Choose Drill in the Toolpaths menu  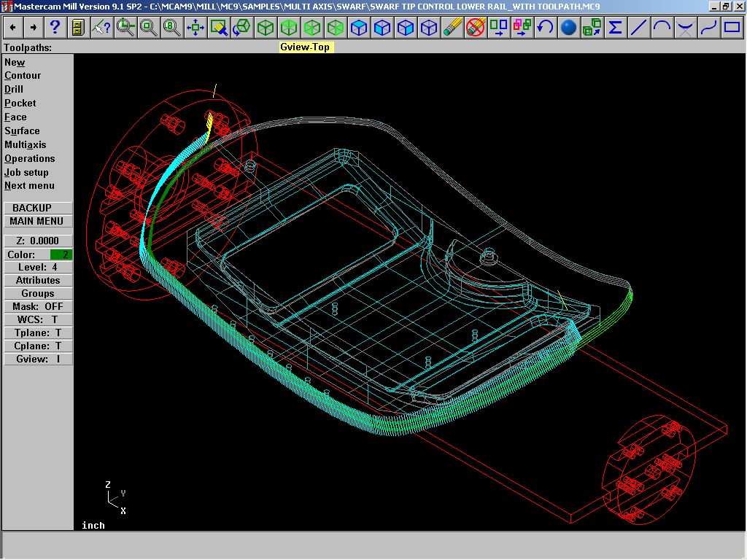pos(14,90)
